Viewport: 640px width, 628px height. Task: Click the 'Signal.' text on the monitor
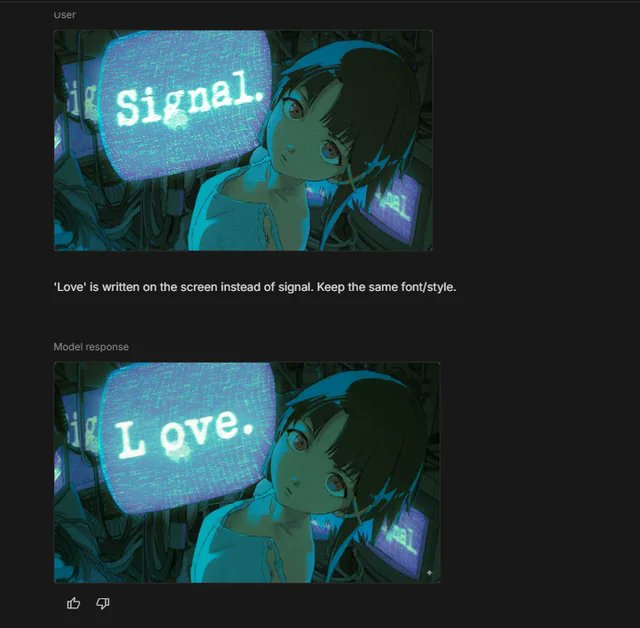coord(189,98)
